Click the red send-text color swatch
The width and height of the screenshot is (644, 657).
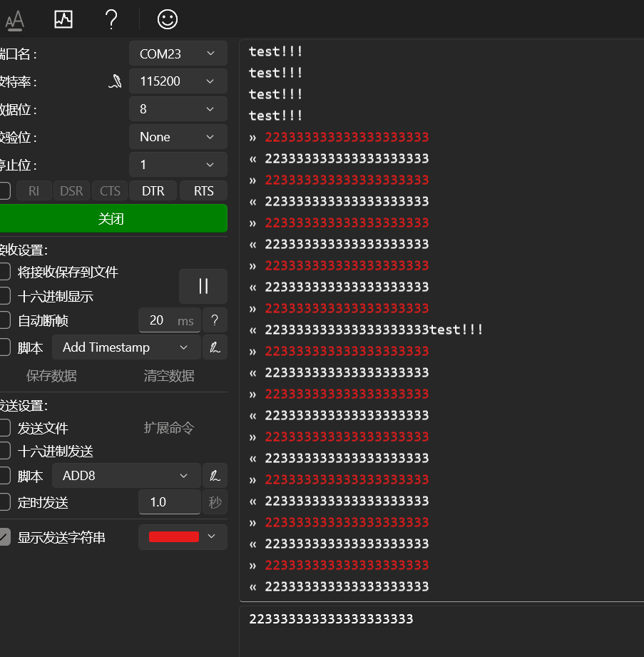pos(174,537)
